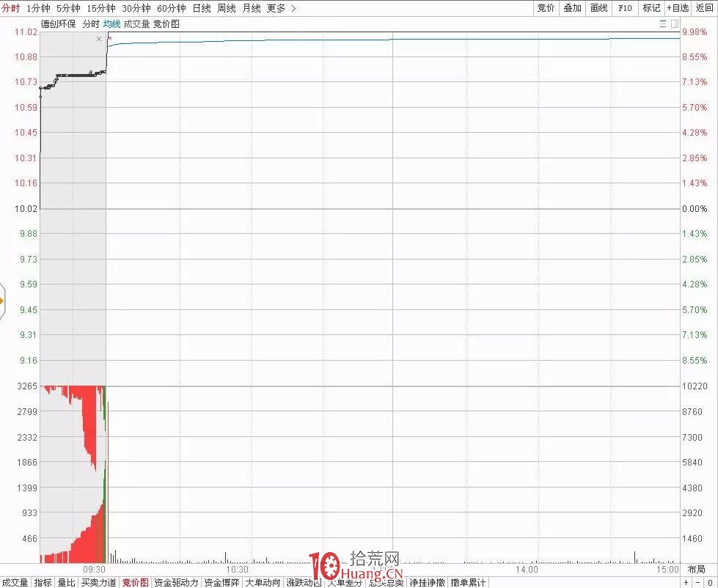Screen dimensions: 718x588
Task: Click the 返回 back button
Action: tap(704, 8)
